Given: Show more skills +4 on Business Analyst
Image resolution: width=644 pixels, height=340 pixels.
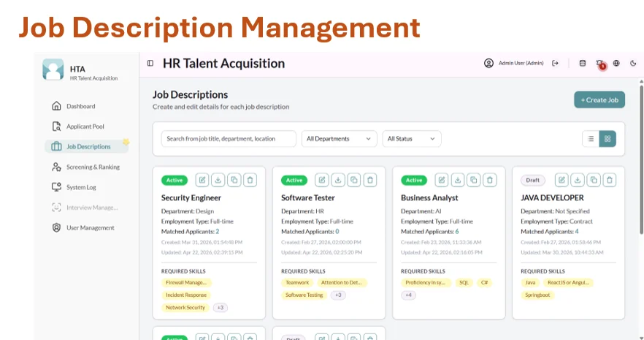Looking at the screenshot, I should pyautogui.click(x=408, y=295).
